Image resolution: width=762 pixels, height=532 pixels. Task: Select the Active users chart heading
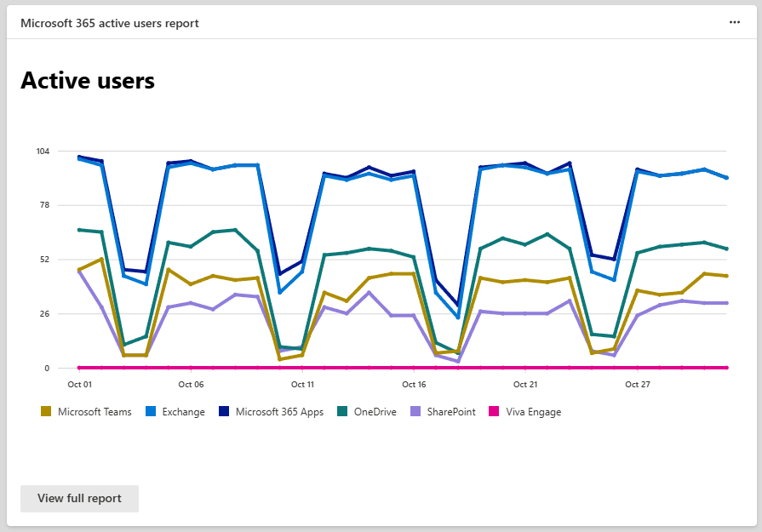[88, 80]
